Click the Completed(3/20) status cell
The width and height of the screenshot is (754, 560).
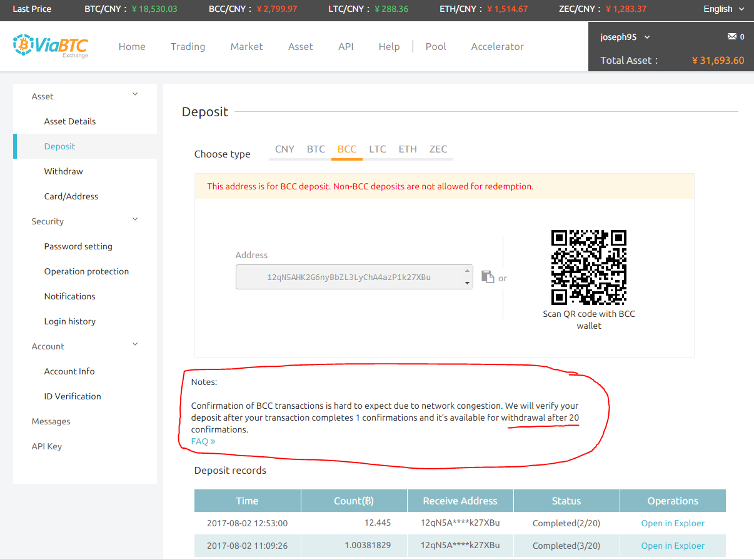tap(566, 546)
